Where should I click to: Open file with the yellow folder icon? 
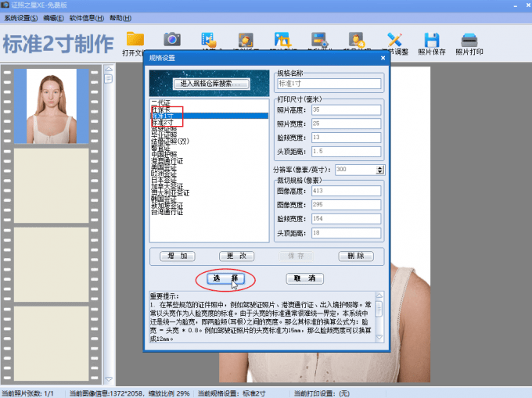click(x=135, y=39)
